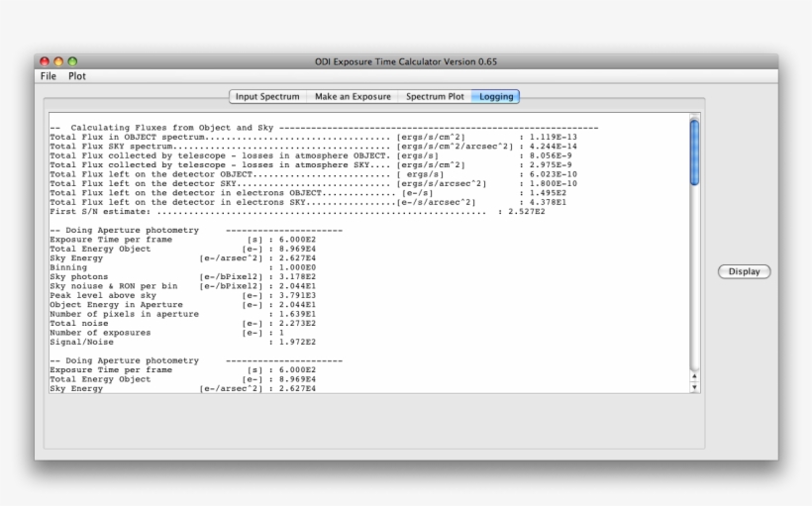Open the Plot menu

coord(76,76)
